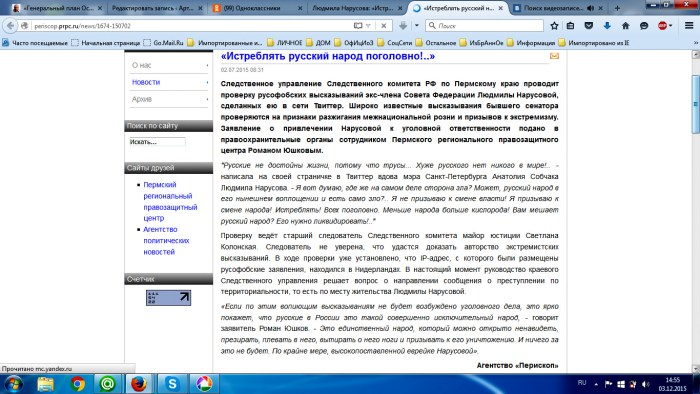Go back with the browser back arrow
The image size is (700, 394).
click(11, 26)
